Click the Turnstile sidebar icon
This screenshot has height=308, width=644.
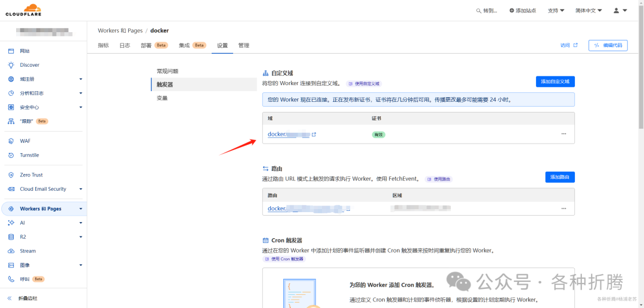point(11,155)
